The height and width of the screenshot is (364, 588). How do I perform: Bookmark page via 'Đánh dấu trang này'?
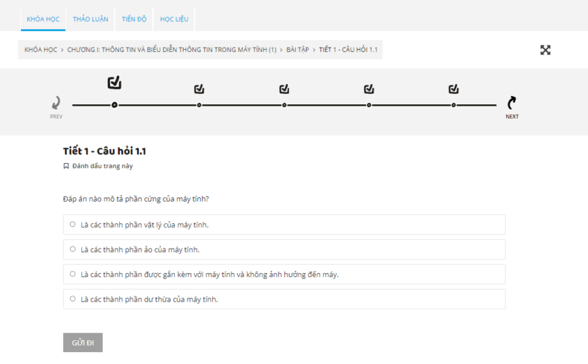click(101, 167)
